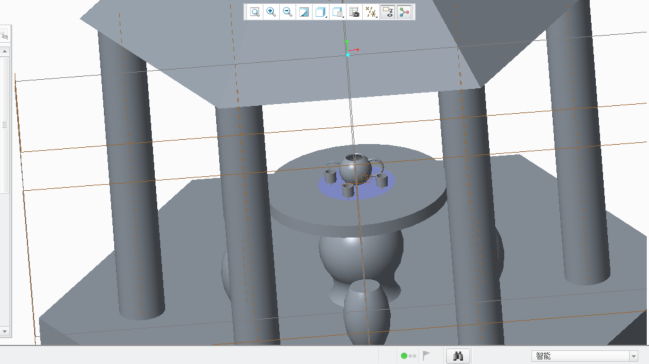The image size is (649, 364).
Task: Open the Display Style cube dropdown
Action: click(x=321, y=12)
